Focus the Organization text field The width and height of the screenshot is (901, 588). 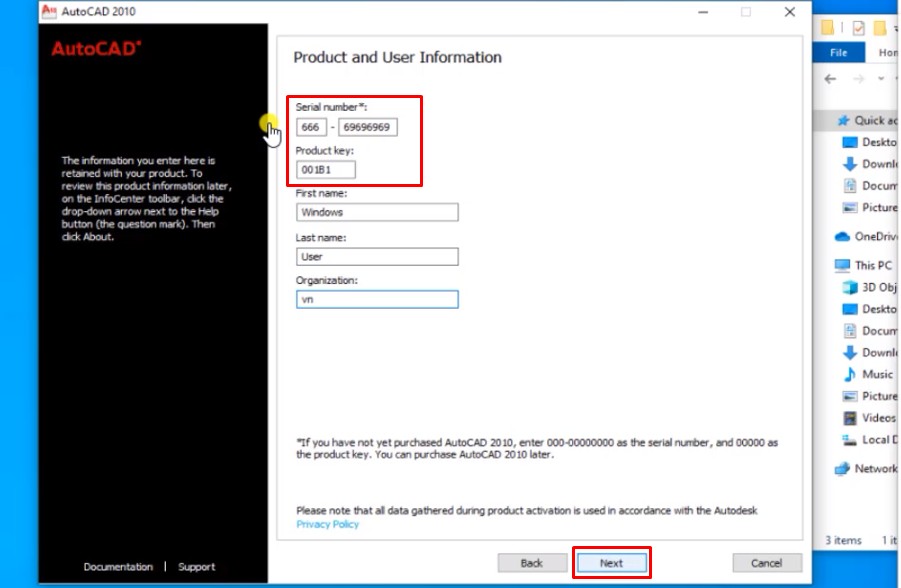coord(377,299)
